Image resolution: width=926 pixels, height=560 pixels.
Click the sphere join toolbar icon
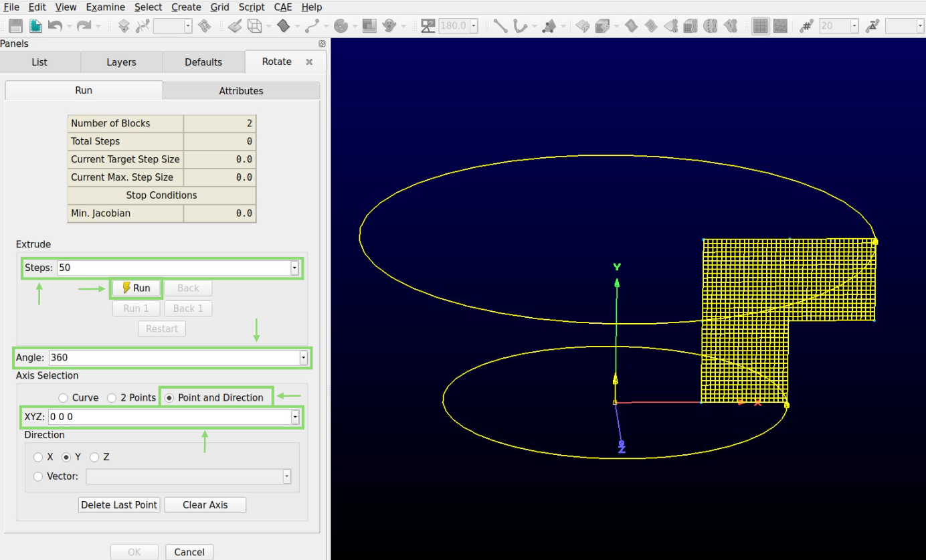(710, 26)
